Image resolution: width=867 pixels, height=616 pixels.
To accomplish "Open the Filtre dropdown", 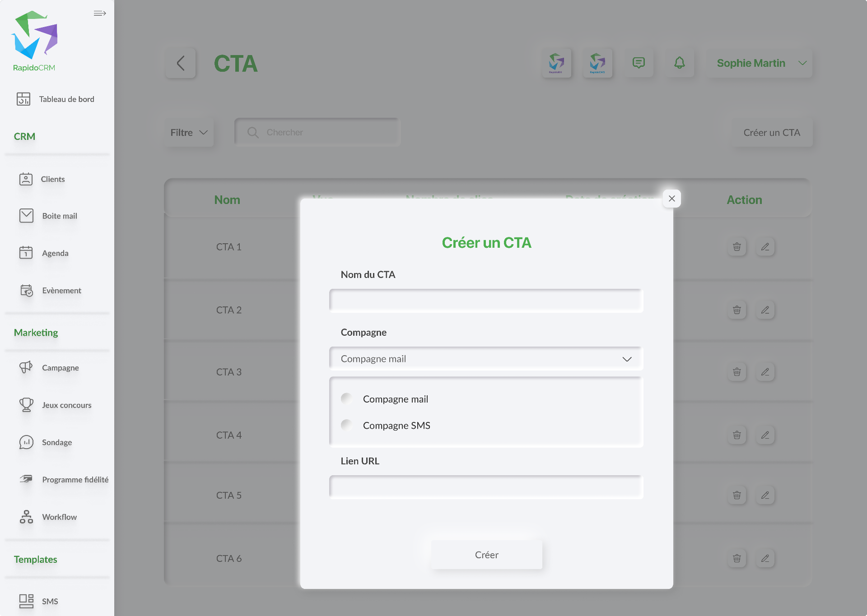I will [189, 132].
